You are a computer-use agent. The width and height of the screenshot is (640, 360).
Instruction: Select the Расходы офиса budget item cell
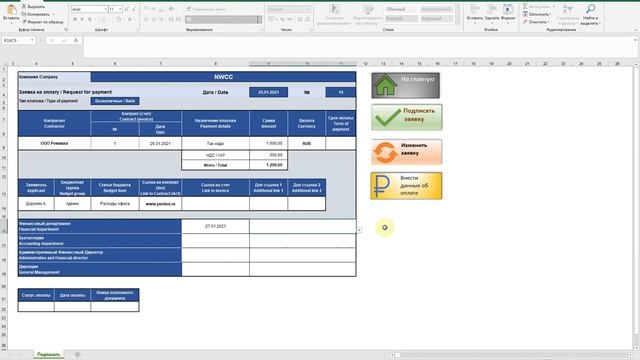tap(115, 203)
